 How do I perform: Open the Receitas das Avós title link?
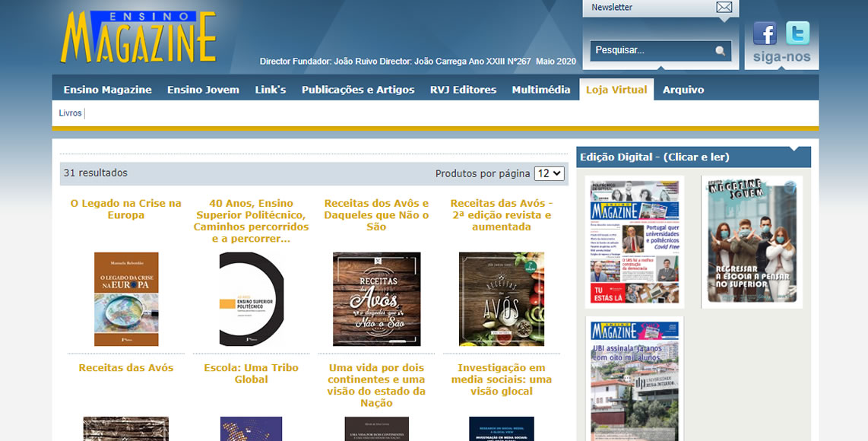[126, 368]
